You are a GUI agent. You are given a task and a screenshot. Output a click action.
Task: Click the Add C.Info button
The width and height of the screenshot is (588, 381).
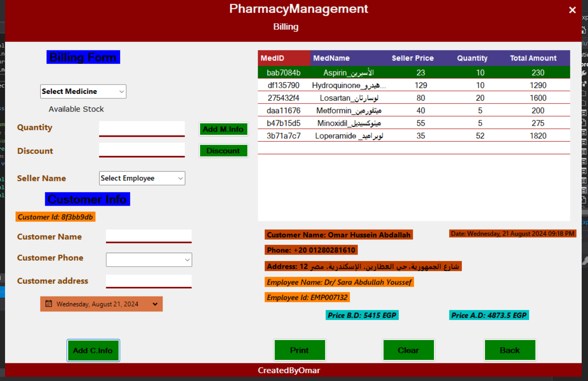tap(93, 350)
